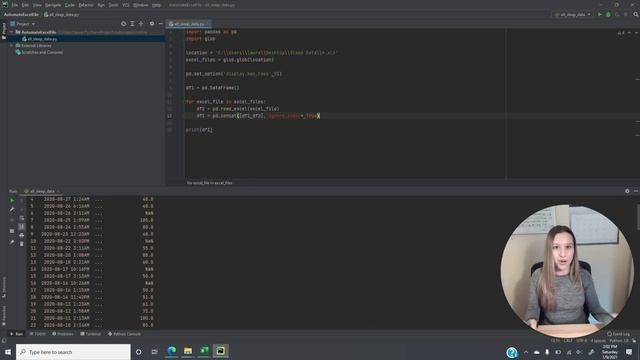640x360 pixels.
Task: Open the Event Log
Action: coord(618,334)
